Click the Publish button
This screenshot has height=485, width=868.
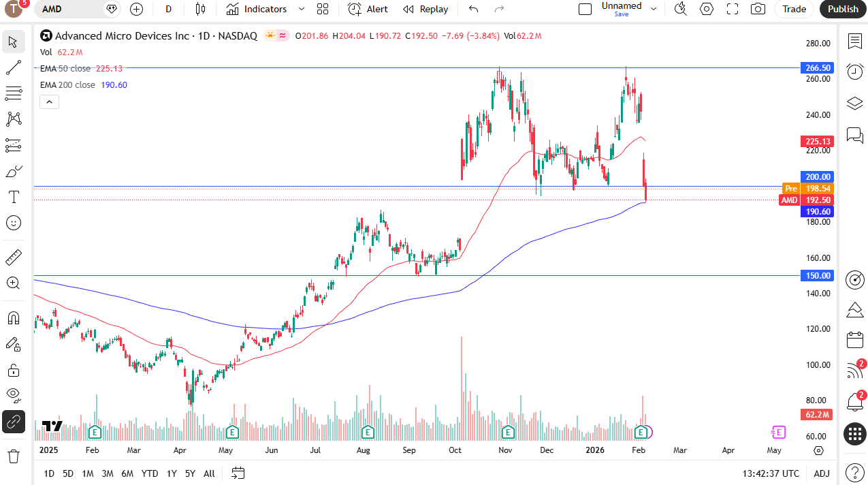click(843, 9)
